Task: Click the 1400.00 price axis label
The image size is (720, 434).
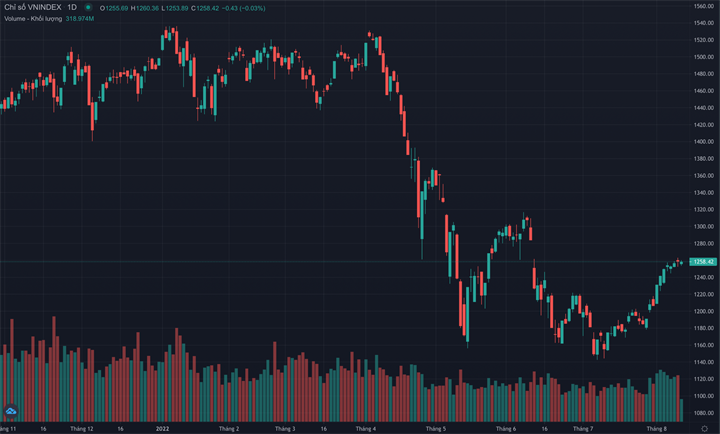Action: [704, 141]
